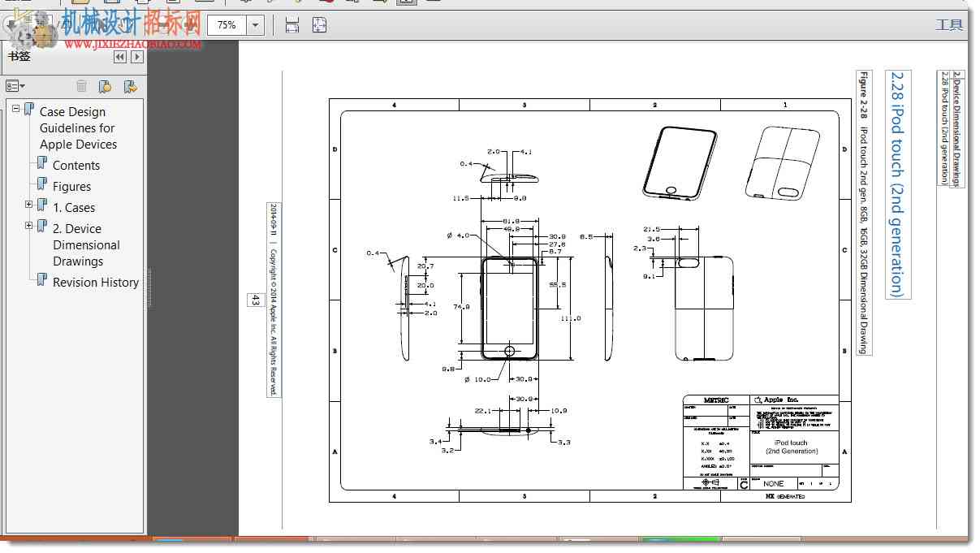
Task: Open the bookmark options dropdown menu
Action: pos(15,86)
